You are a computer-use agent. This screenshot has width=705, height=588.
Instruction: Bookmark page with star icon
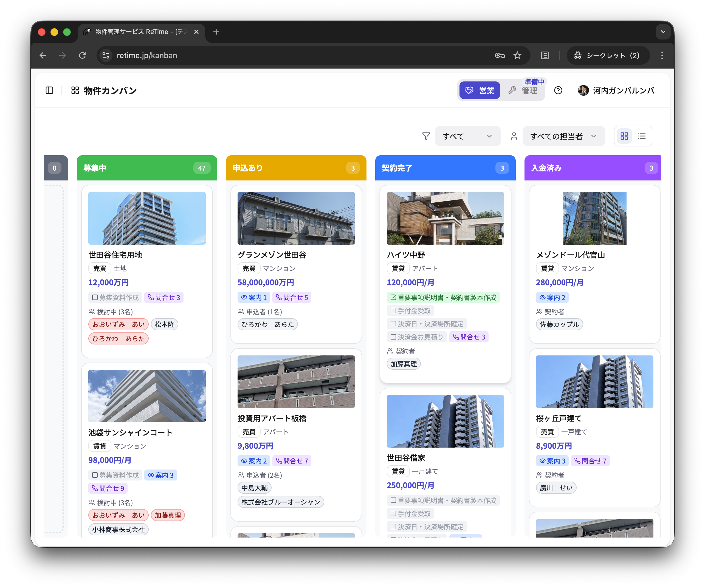tap(517, 55)
